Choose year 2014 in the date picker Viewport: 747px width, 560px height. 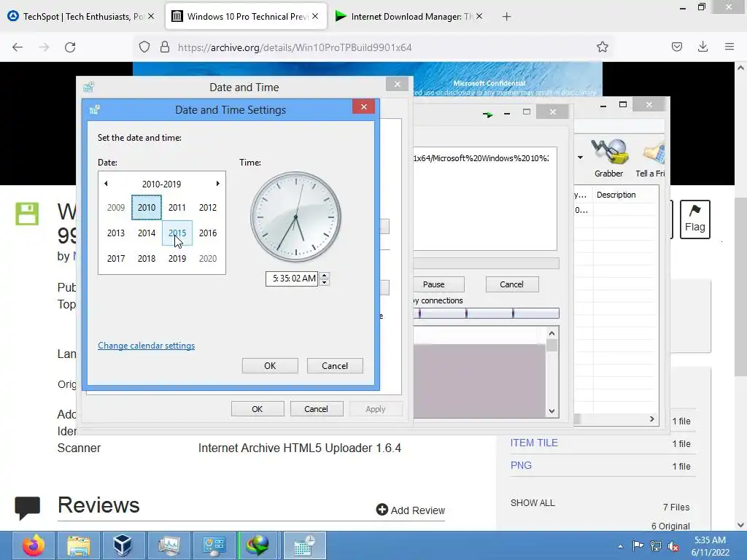pyautogui.click(x=147, y=233)
